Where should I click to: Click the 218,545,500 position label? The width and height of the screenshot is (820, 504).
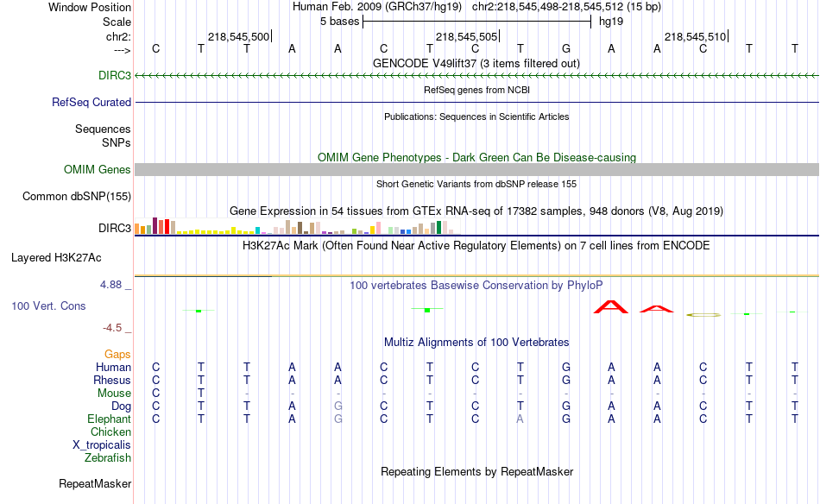[x=238, y=36]
